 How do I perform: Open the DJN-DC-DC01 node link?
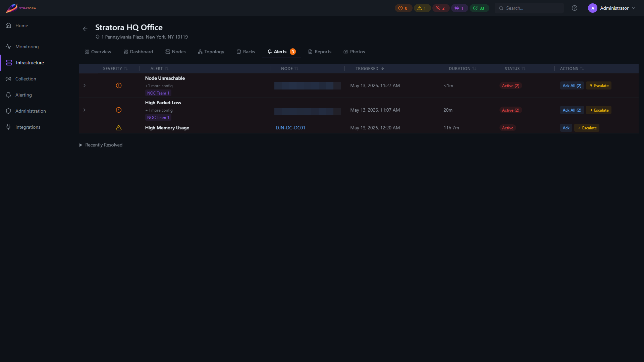tap(290, 128)
